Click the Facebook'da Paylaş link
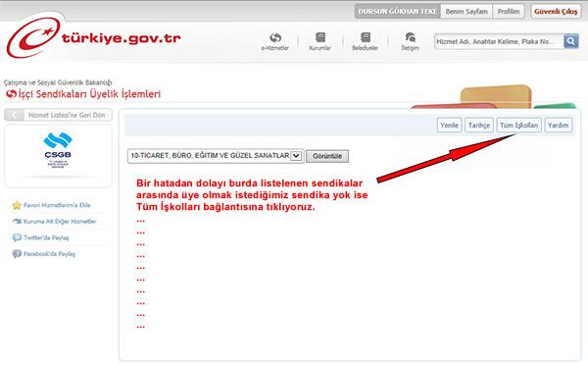Viewport: 588px width, 365px height. pyautogui.click(x=49, y=254)
